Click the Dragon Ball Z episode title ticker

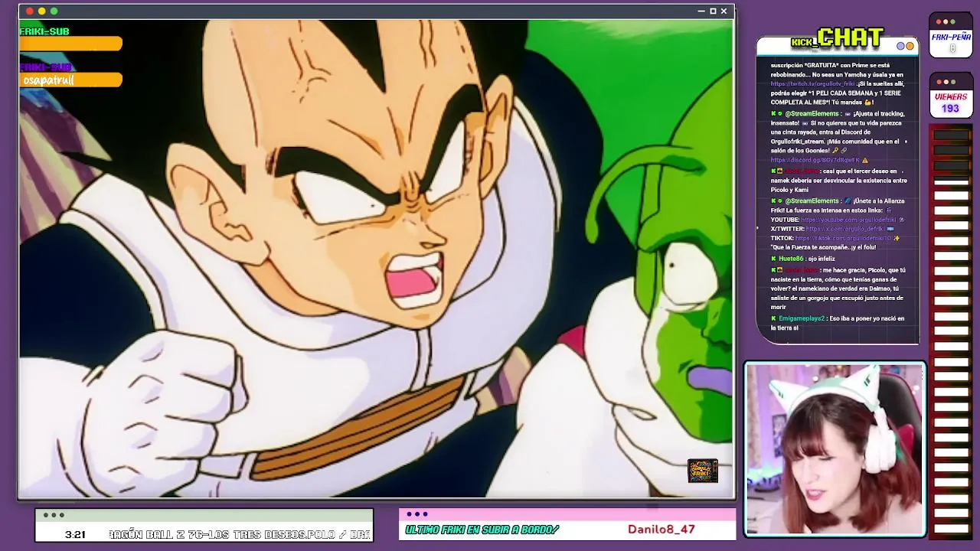click(240, 534)
